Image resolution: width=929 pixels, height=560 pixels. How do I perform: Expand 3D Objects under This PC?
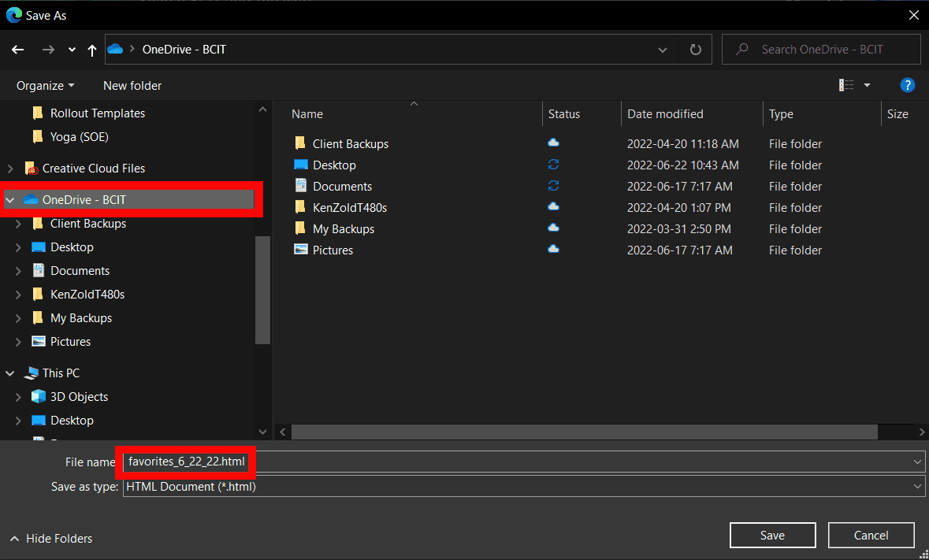[18, 397]
